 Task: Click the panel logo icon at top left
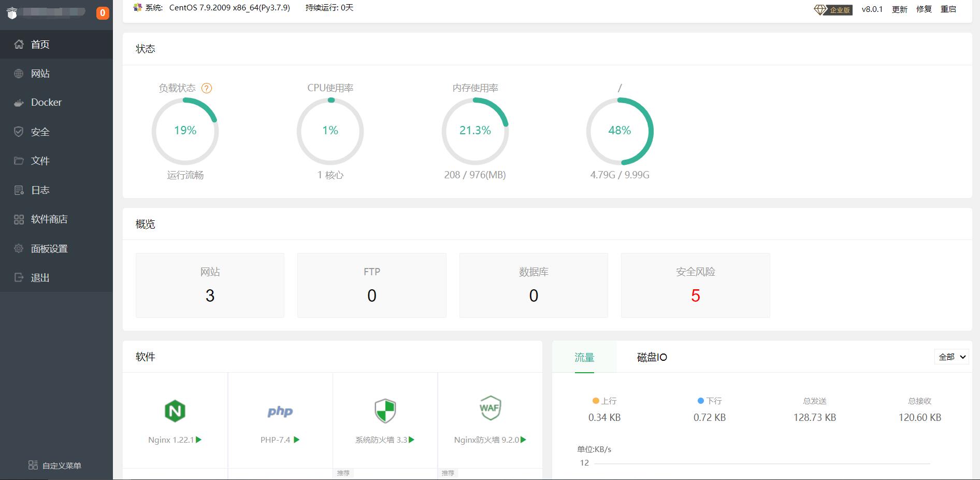tap(12, 12)
